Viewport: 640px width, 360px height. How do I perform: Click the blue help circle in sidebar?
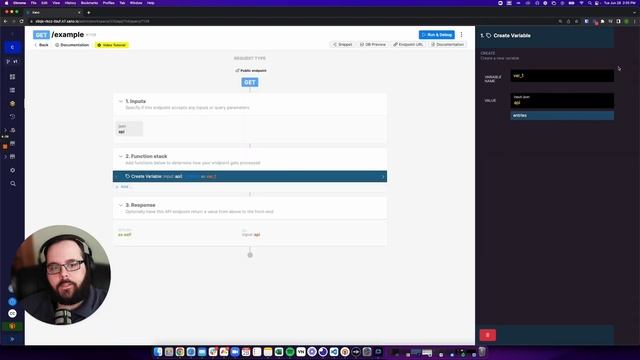click(12, 302)
